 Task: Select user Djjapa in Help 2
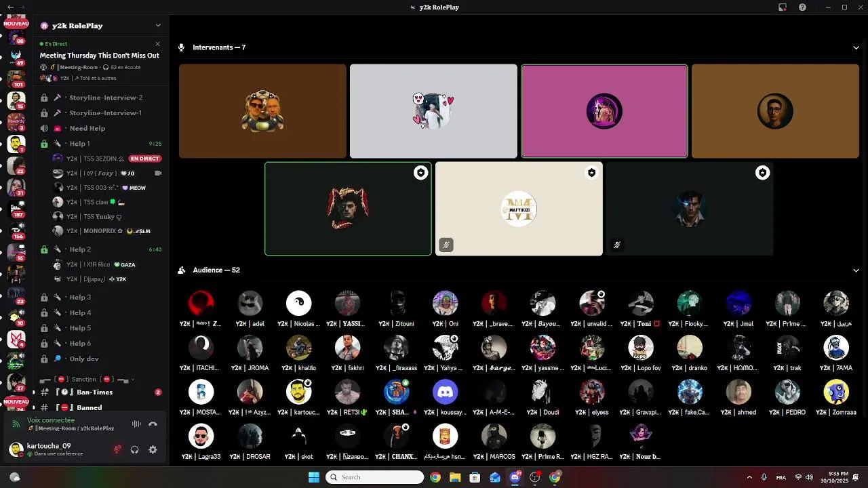coord(107,279)
